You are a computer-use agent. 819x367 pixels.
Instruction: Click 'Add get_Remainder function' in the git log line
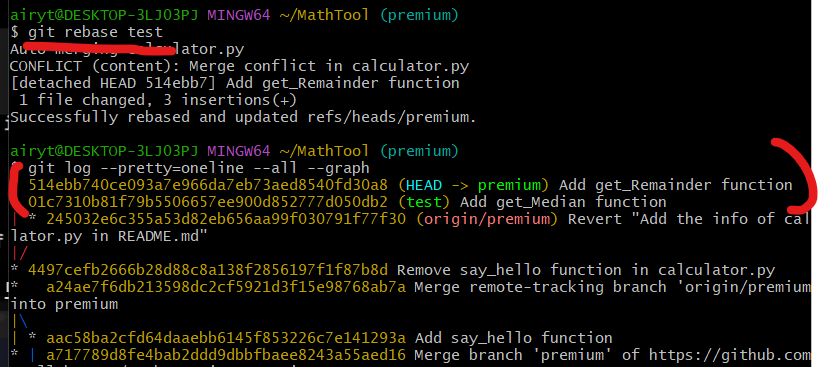click(675, 185)
